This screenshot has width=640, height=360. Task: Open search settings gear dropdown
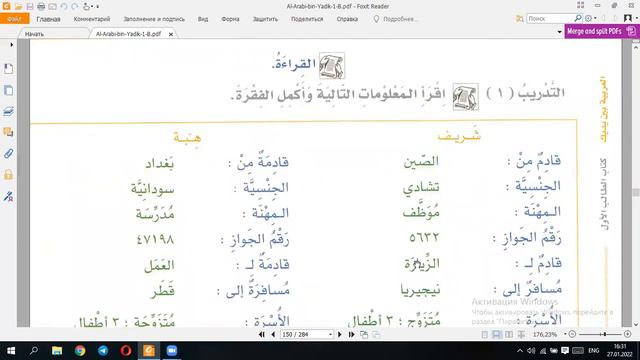pyautogui.click(x=591, y=18)
